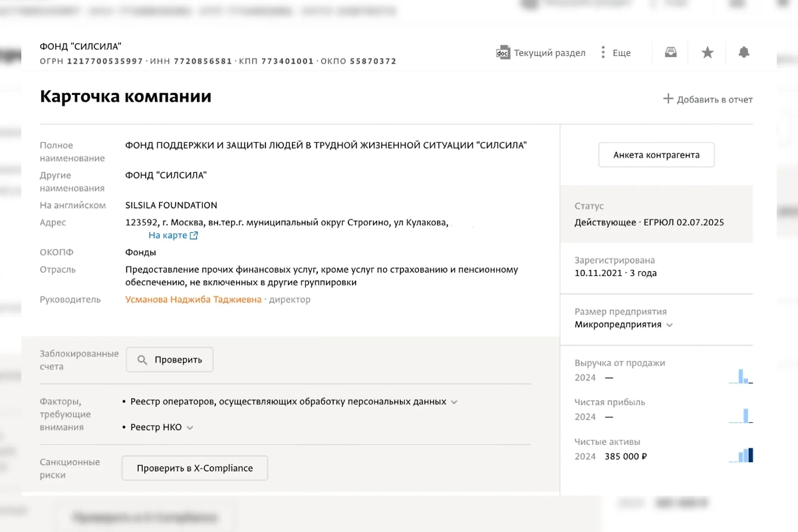This screenshot has height=532, width=798.
Task: Click the external link icon beside На карте
Action: (194, 235)
